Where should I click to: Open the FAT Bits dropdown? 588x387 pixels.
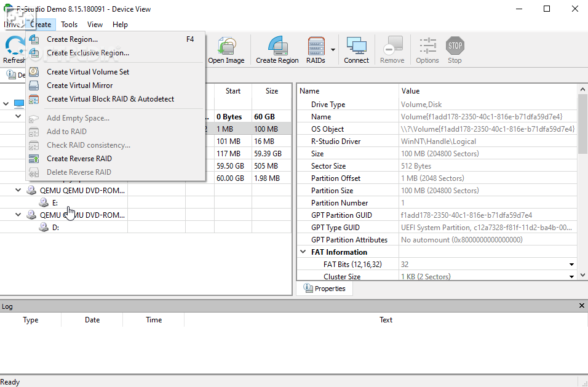coord(571,265)
